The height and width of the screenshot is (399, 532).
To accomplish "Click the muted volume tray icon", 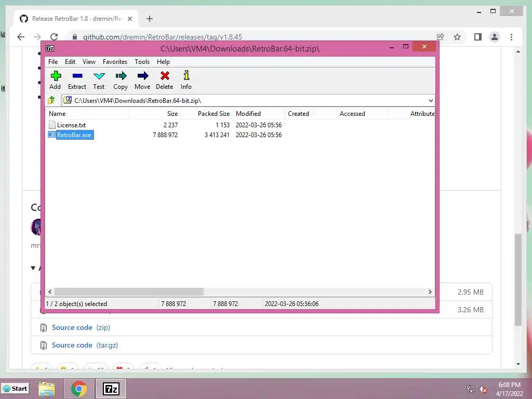I will click(483, 389).
